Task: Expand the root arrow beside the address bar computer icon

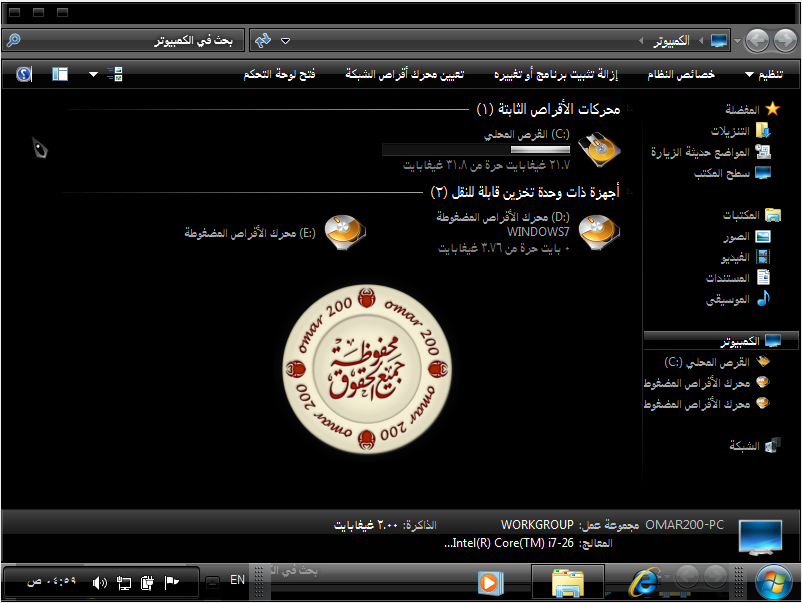Action: 701,40
